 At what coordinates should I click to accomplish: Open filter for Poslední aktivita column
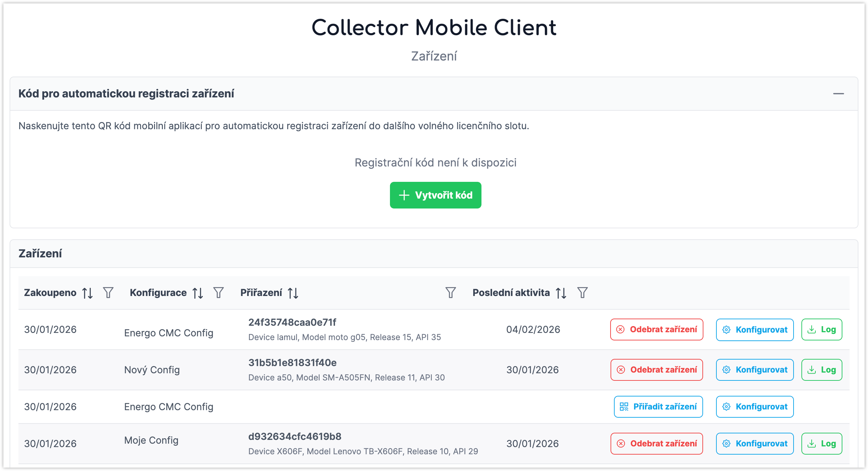582,293
